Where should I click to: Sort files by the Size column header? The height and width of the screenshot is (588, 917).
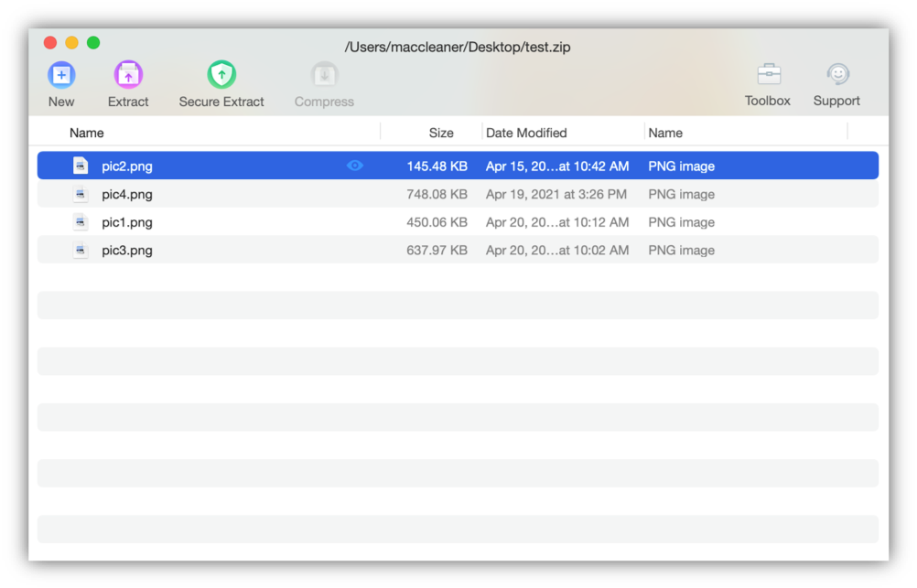click(441, 133)
